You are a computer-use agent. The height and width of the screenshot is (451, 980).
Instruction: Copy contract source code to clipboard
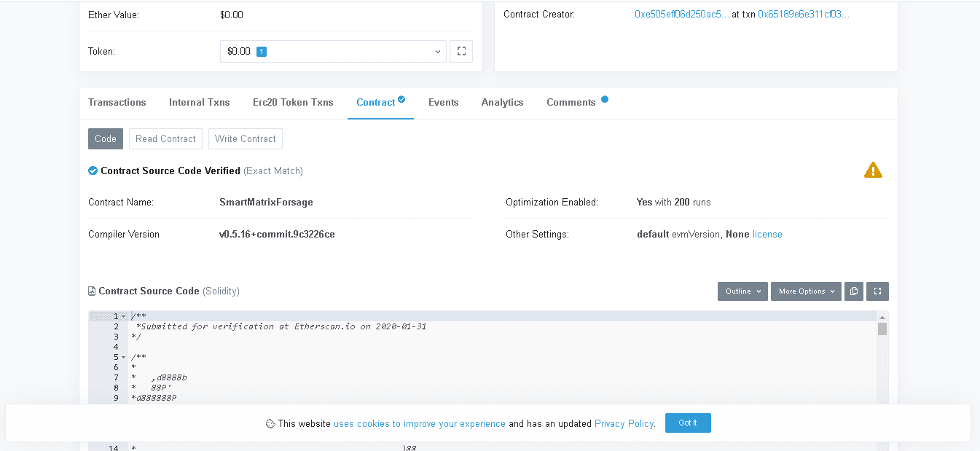pos(853,291)
